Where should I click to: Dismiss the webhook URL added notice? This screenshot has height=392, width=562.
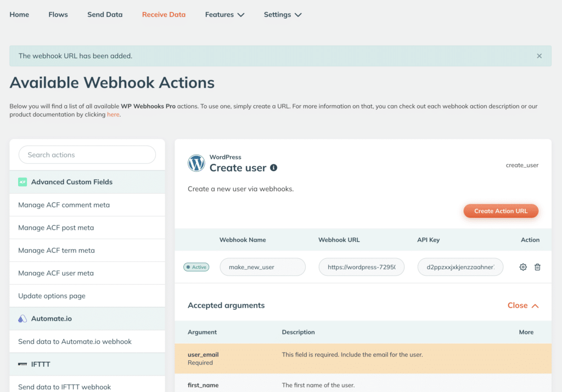tap(539, 56)
